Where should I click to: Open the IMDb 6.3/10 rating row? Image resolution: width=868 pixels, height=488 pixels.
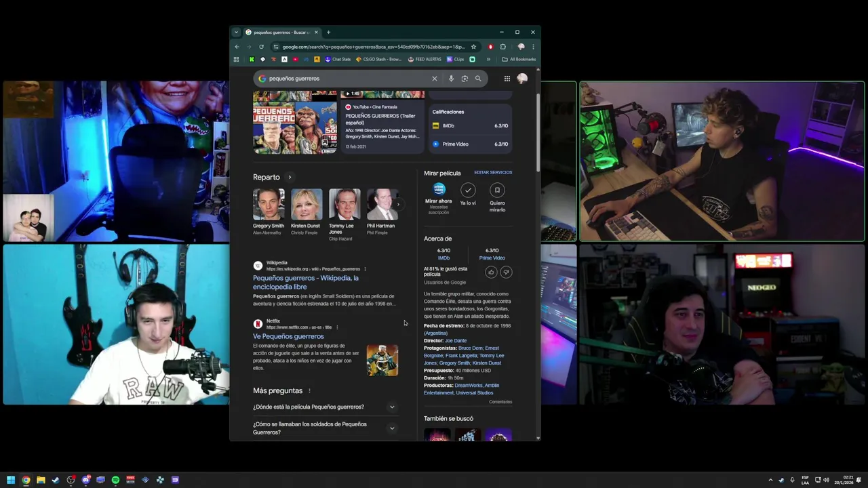pyautogui.click(x=471, y=125)
